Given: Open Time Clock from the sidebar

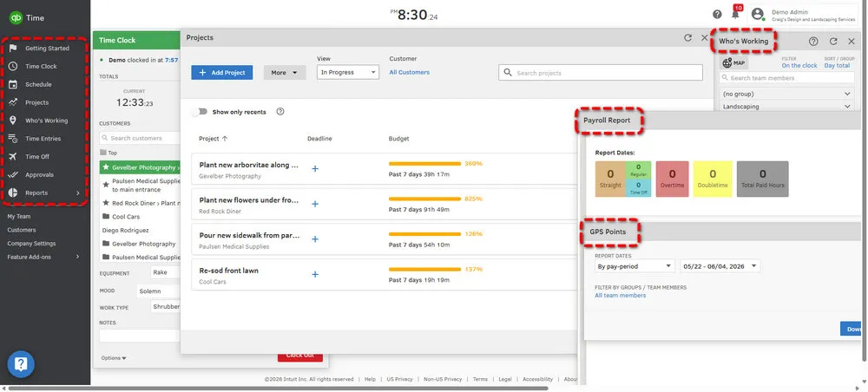Looking at the screenshot, I should [41, 67].
